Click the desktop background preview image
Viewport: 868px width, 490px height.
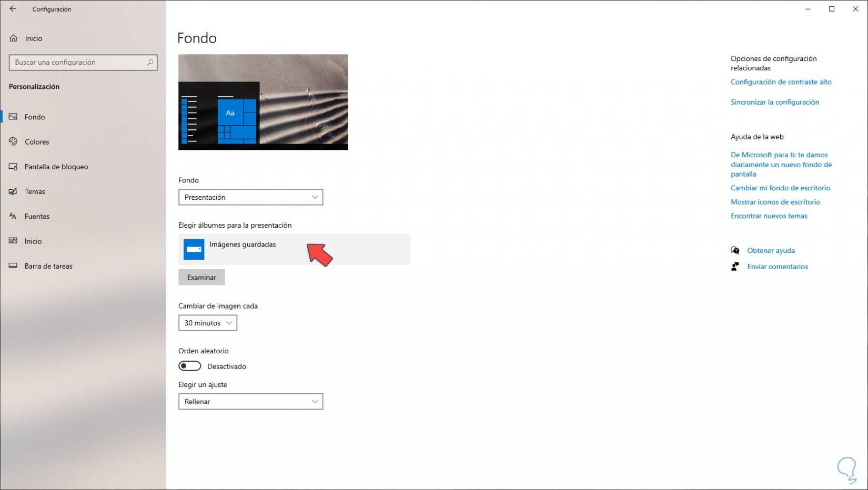[263, 102]
